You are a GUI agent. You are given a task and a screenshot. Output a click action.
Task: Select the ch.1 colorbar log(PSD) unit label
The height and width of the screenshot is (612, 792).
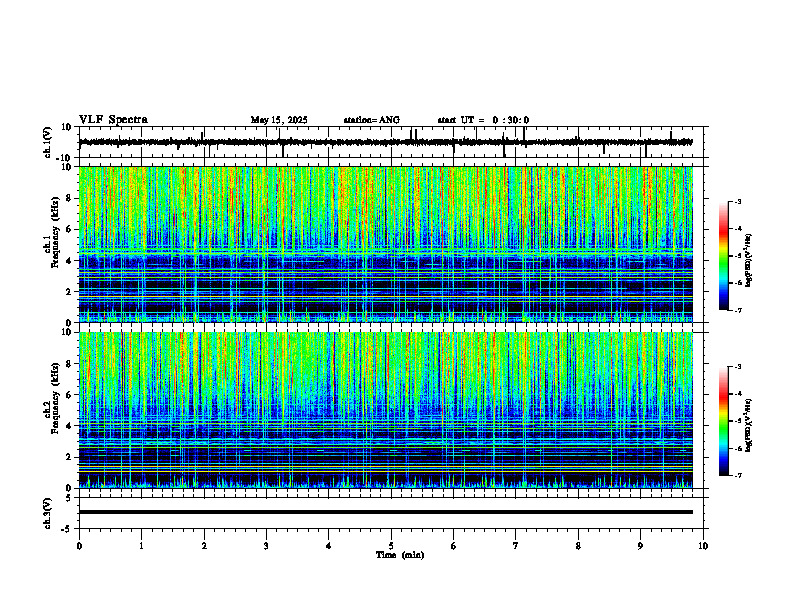(749, 260)
